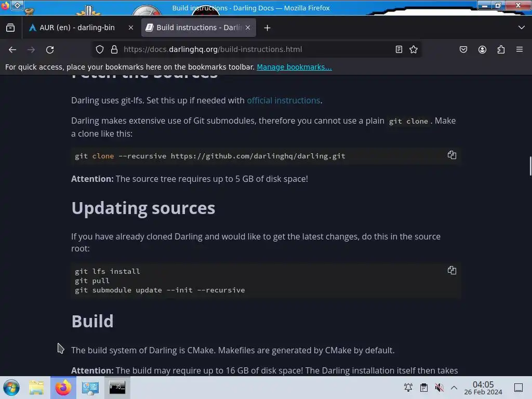
Task: View site security lock information
Action: (x=114, y=49)
